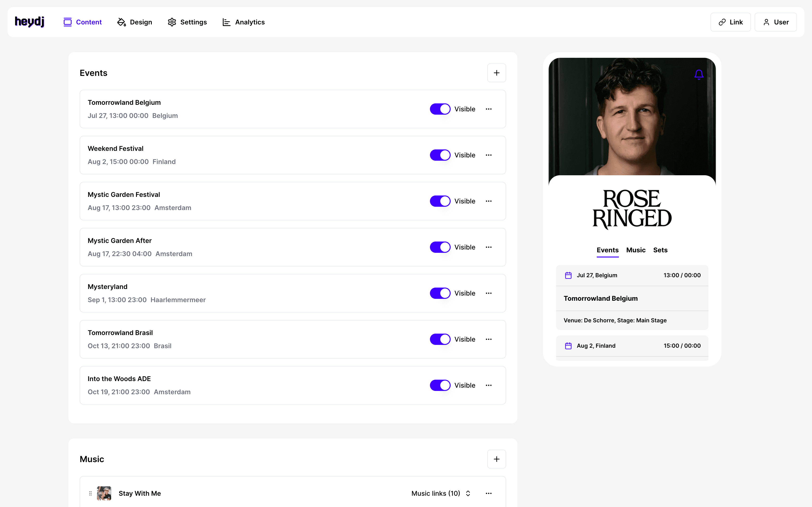Open three-dot menu for Stay With Me
The image size is (812, 507).
(x=488, y=493)
